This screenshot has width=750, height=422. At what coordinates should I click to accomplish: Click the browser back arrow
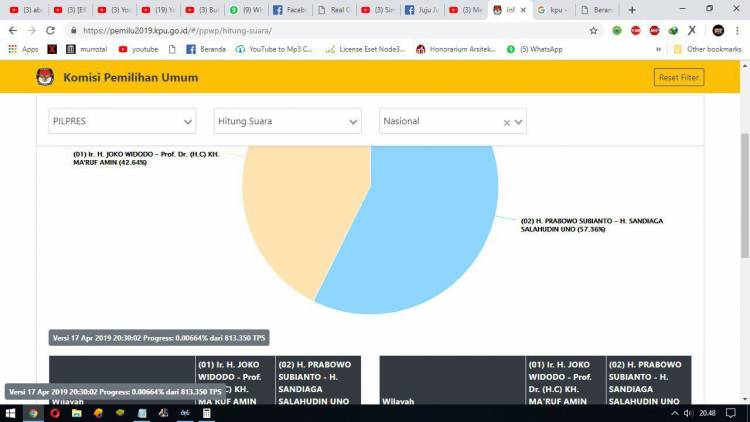pyautogui.click(x=13, y=30)
